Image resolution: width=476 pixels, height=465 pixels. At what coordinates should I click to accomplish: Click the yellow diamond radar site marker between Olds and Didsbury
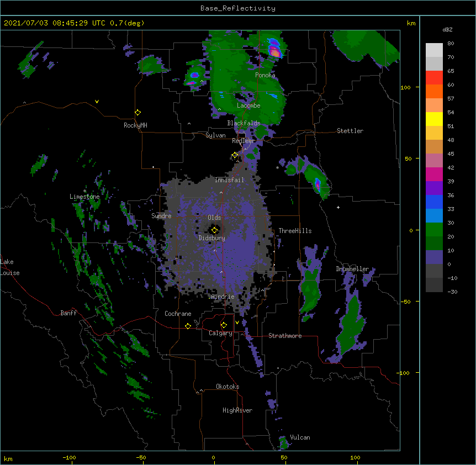pyautogui.click(x=214, y=230)
